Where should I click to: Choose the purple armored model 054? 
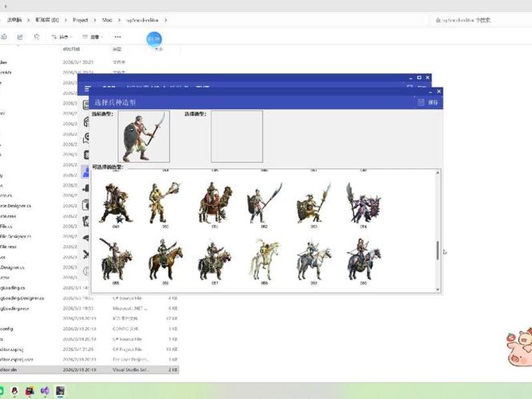[363, 203]
